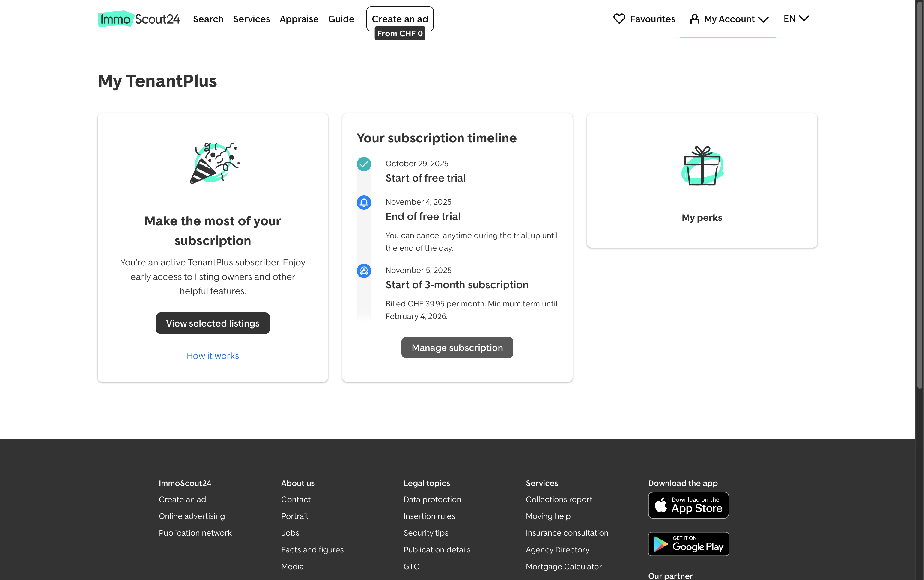924x580 pixels.
Task: Open the How it works link
Action: 213,356
